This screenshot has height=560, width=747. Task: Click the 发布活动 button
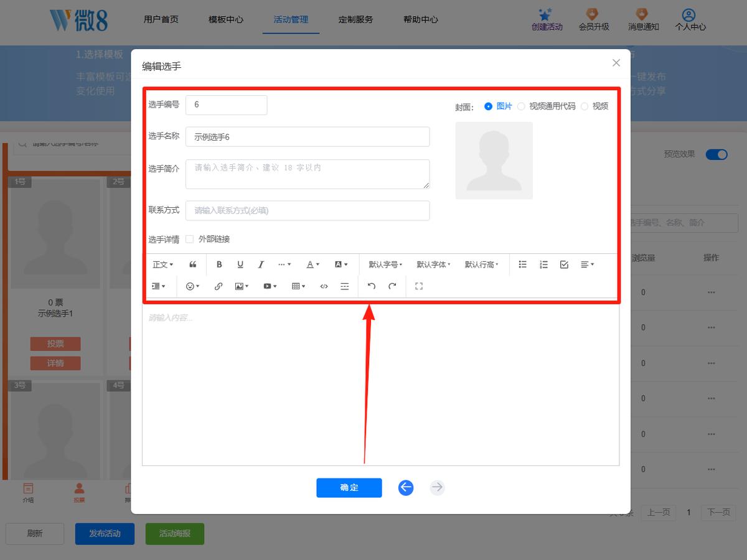pos(105,534)
